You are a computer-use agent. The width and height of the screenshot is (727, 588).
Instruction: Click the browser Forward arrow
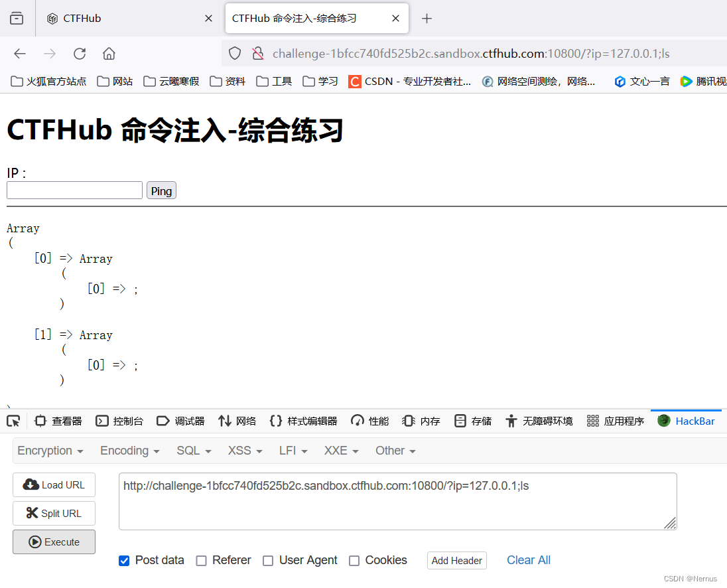click(50, 54)
